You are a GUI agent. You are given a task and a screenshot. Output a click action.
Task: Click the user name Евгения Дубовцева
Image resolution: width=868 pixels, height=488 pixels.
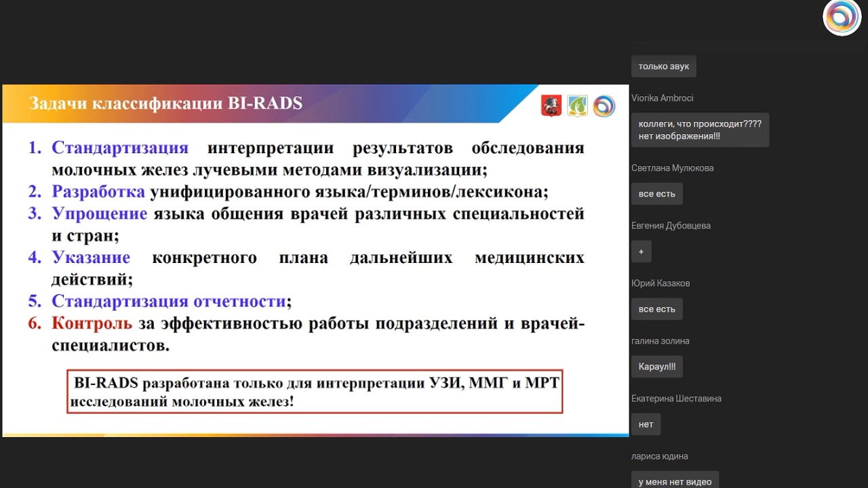[x=671, y=226]
